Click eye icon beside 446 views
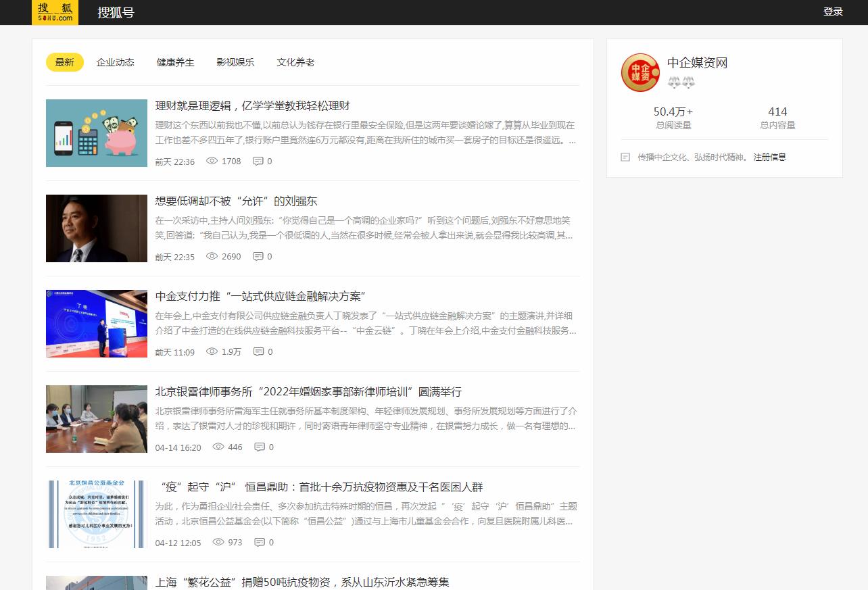This screenshot has height=590, width=868. click(x=218, y=447)
